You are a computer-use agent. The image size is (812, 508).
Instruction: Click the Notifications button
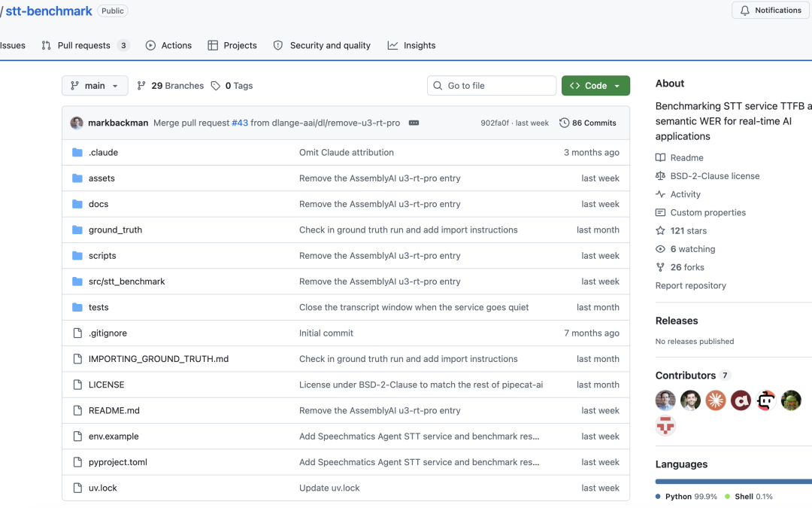(771, 11)
